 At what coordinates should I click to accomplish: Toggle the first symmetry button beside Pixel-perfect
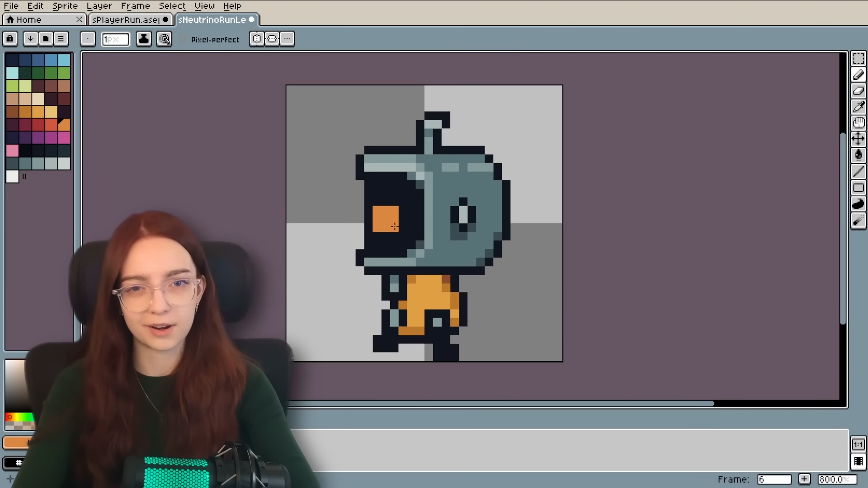[x=257, y=39]
